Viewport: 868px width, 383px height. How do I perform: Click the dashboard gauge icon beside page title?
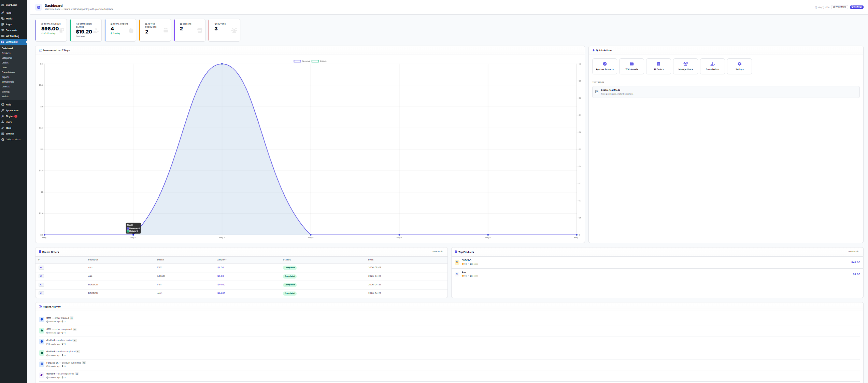[39, 7]
